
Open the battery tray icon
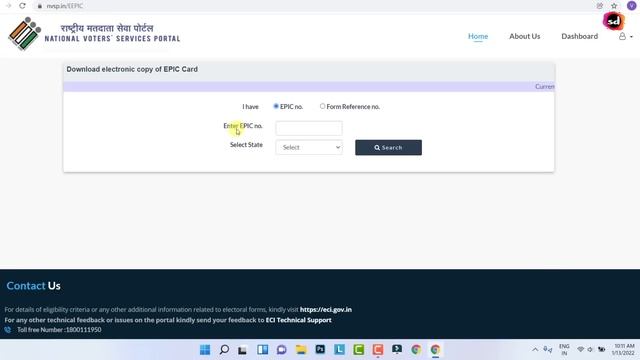tap(601, 349)
